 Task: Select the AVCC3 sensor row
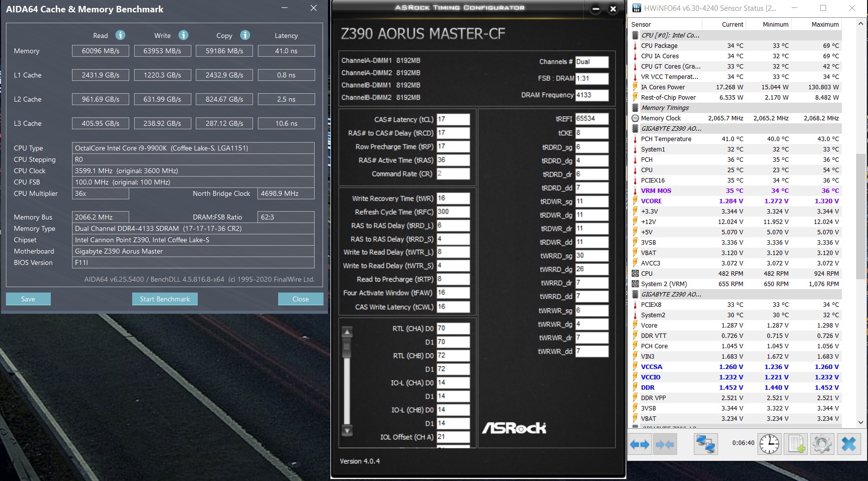[735, 263]
